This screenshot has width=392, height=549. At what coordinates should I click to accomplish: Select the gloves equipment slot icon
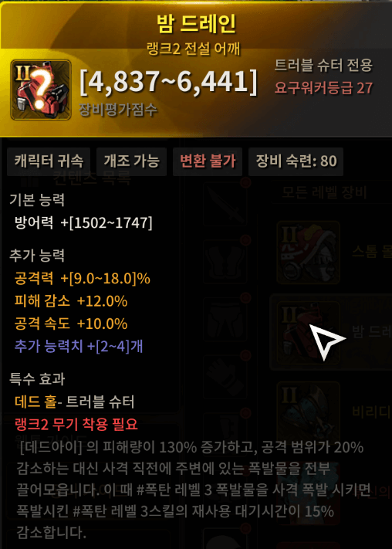click(225, 377)
